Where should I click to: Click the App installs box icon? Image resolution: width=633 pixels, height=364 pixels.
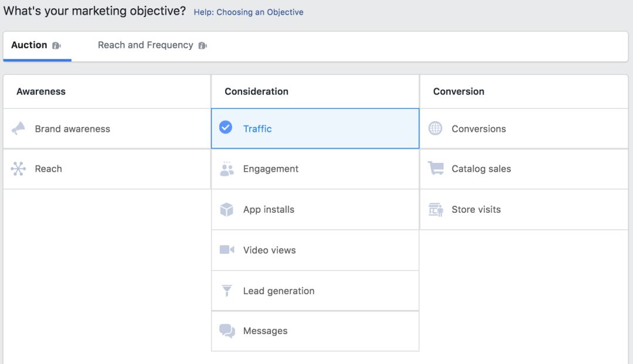tap(226, 209)
